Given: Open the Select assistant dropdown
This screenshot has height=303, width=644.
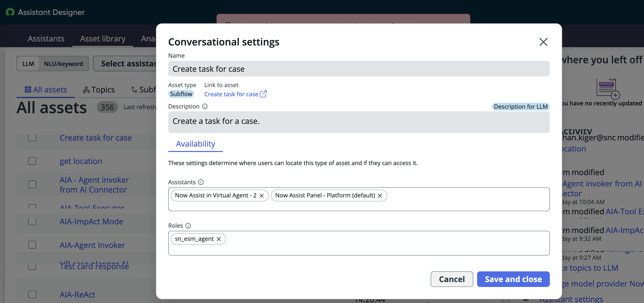Looking at the screenshot, I should point(125,63).
